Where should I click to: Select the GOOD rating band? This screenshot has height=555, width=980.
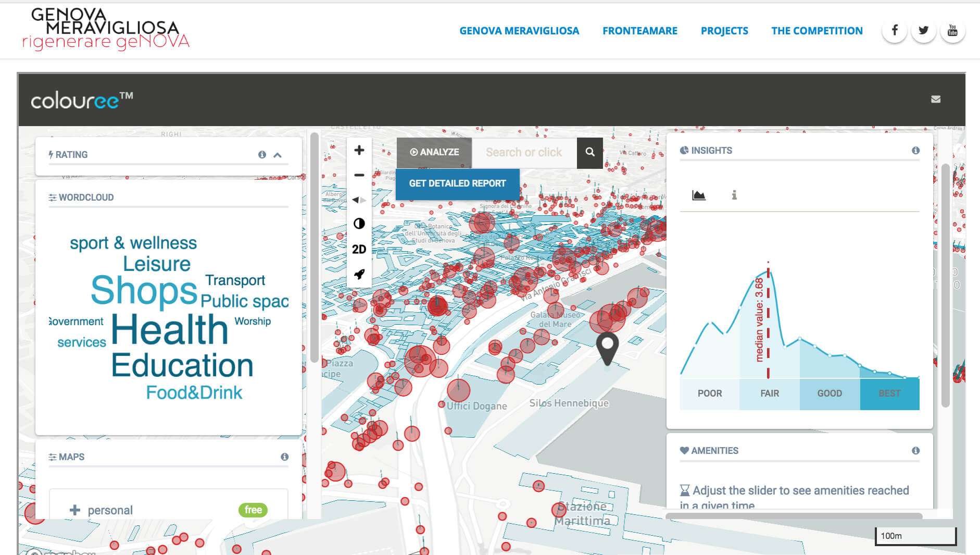pos(830,393)
